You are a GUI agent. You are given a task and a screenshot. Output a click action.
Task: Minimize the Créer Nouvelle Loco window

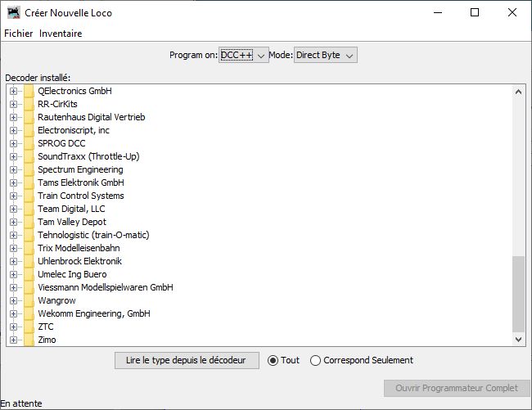click(x=438, y=12)
